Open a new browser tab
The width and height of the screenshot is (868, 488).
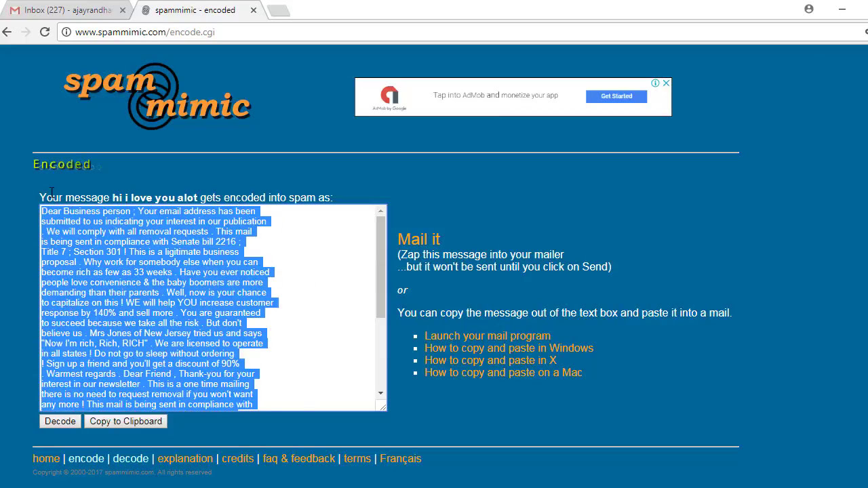tap(278, 10)
